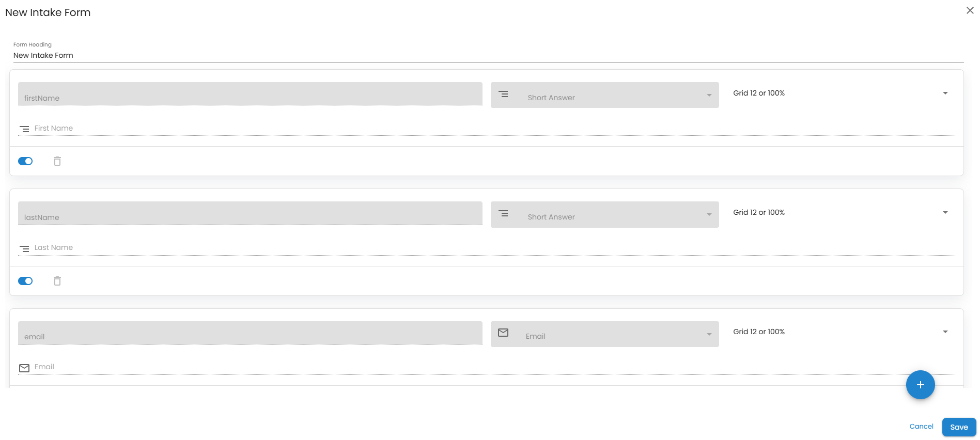
Task: Click the Cancel link
Action: click(921, 427)
